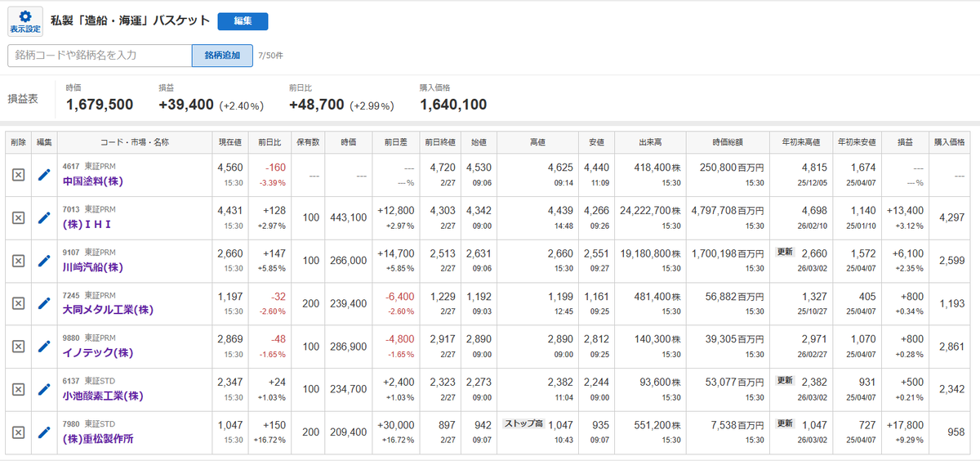The height and width of the screenshot is (461, 980).
Task: Delete the イノテック row
Action: (x=18, y=347)
